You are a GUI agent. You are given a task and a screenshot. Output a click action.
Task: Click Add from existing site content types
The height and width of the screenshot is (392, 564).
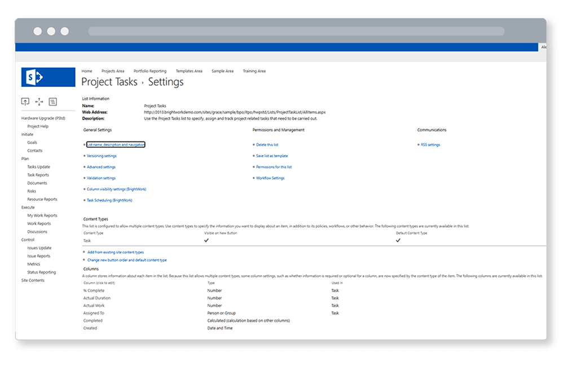116,252
